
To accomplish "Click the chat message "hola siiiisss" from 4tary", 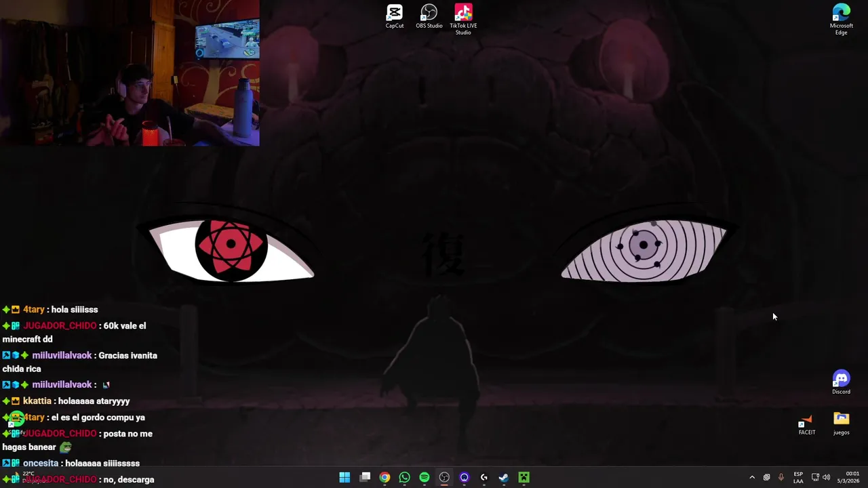I will tap(75, 310).
